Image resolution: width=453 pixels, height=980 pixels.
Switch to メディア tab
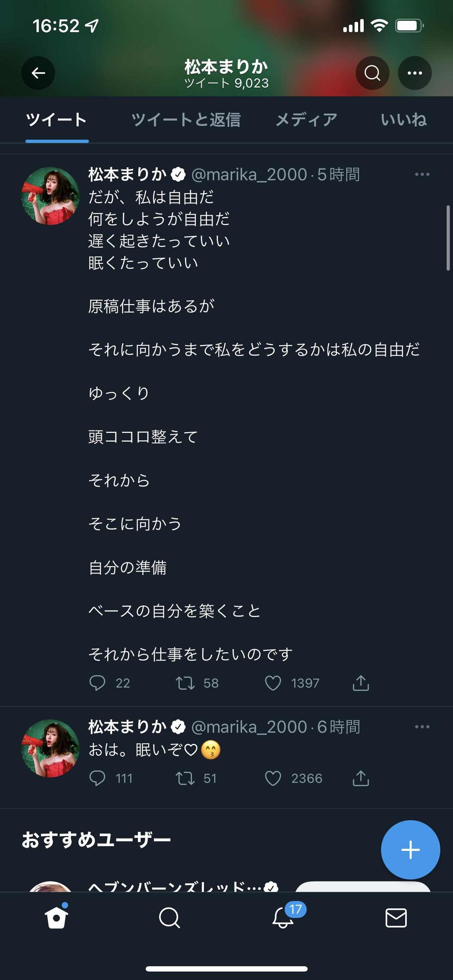[x=306, y=120]
